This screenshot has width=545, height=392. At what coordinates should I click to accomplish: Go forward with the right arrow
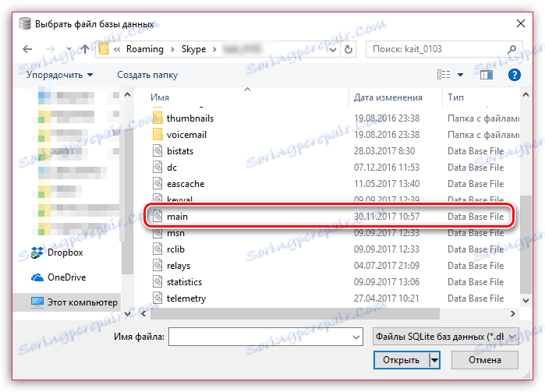51,49
